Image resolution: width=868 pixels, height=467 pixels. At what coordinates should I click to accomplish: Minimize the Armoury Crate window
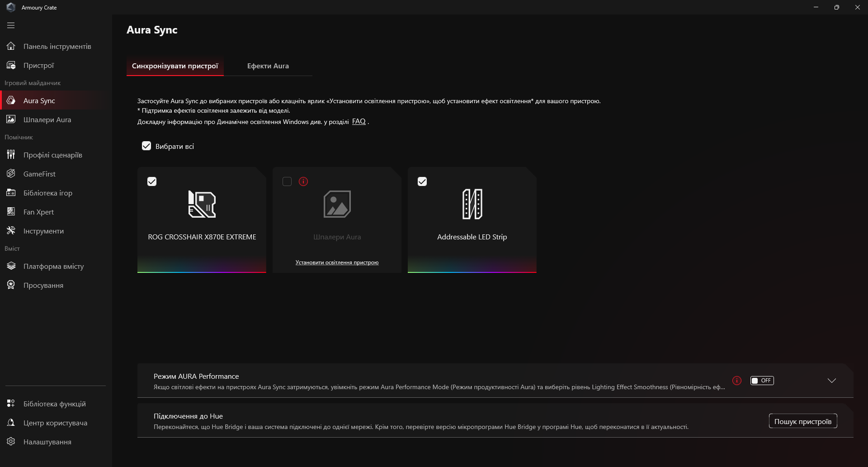pyautogui.click(x=816, y=7)
